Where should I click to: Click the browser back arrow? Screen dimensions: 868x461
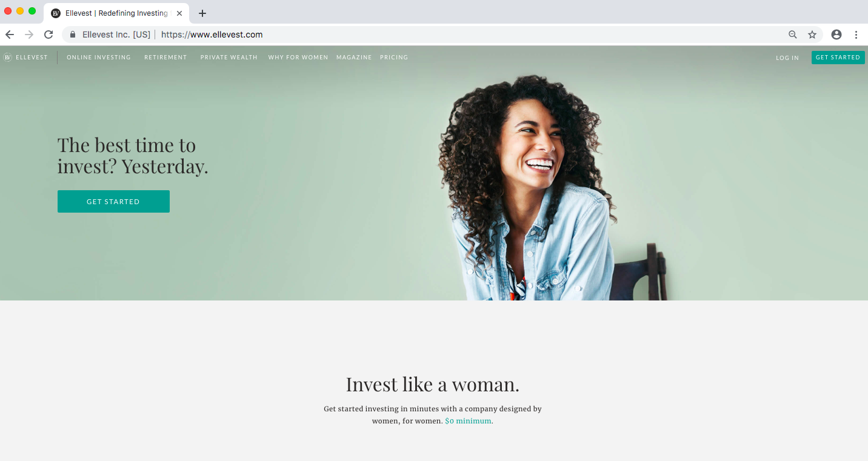10,35
